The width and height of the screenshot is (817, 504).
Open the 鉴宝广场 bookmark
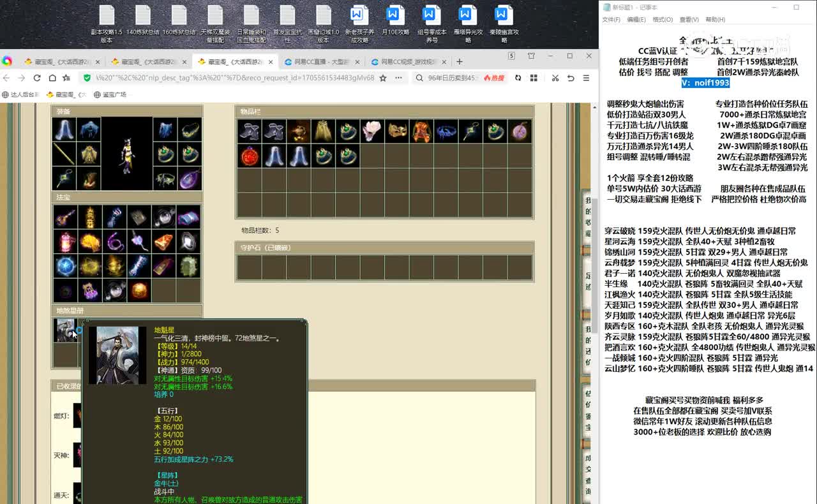click(x=110, y=94)
